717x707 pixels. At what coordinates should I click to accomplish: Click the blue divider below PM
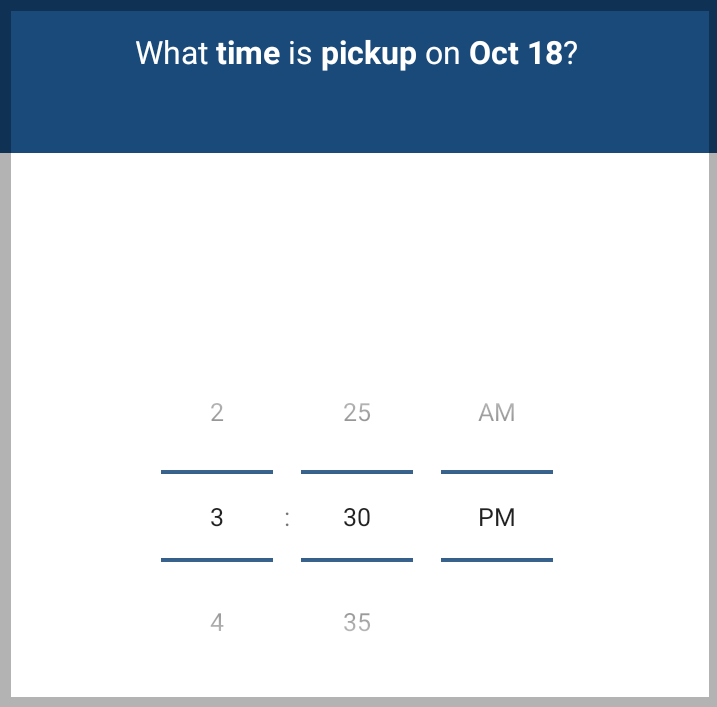(x=497, y=560)
